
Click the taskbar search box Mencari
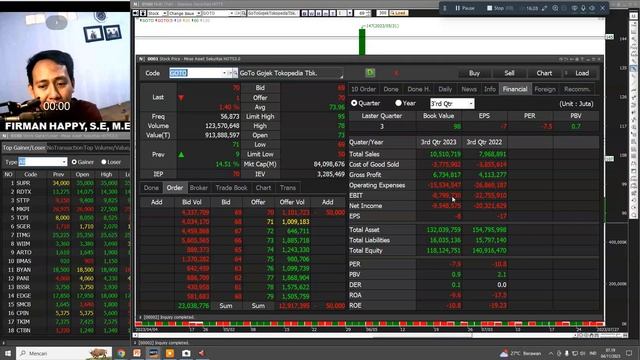click(64, 353)
